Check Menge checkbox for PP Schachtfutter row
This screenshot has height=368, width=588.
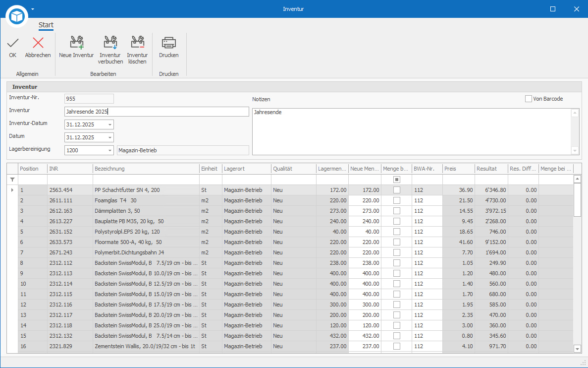(397, 190)
